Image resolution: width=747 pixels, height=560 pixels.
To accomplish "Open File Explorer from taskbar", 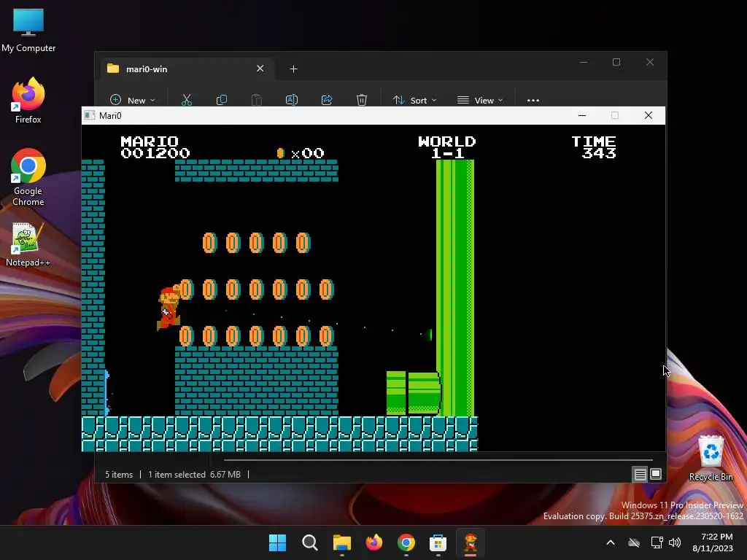I will coord(342,542).
